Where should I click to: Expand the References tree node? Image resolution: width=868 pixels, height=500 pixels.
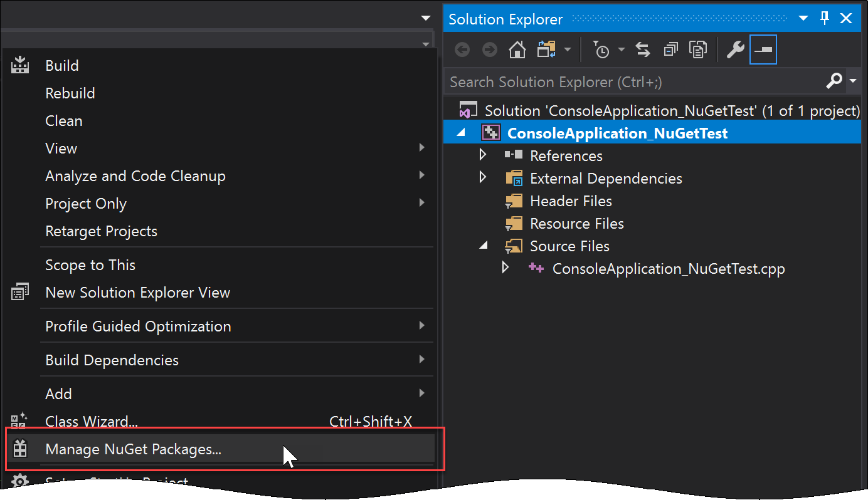[482, 155]
